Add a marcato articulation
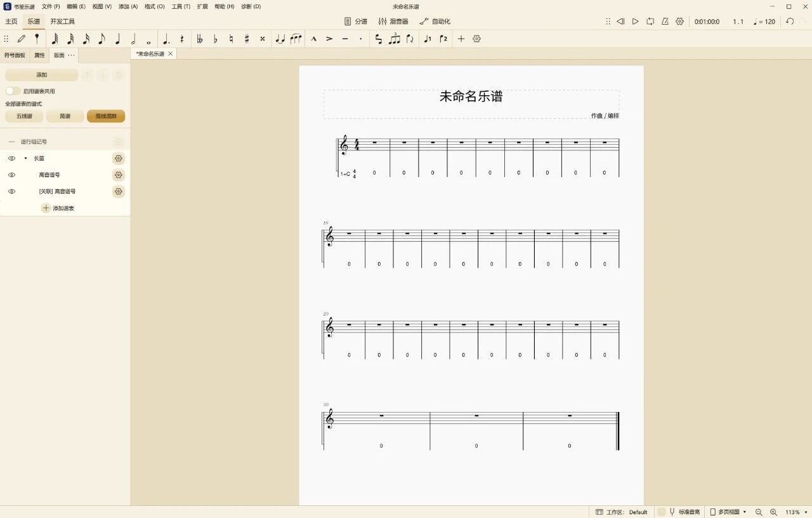 (314, 39)
